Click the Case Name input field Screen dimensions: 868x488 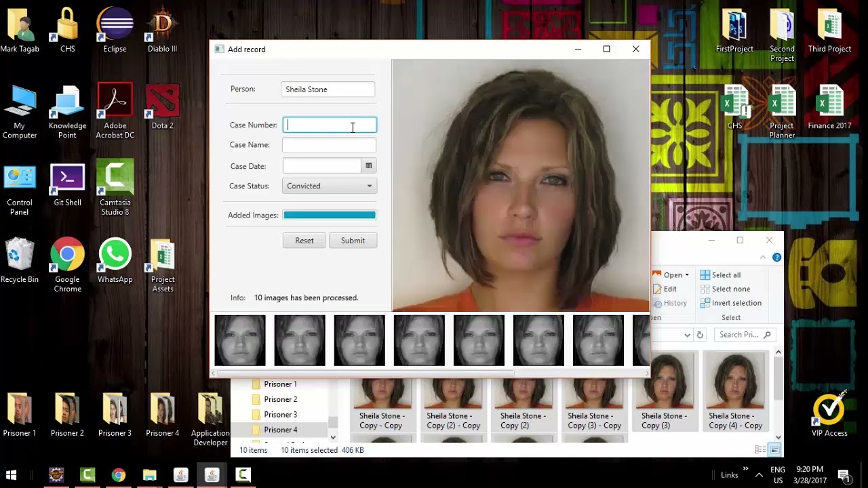click(x=329, y=145)
